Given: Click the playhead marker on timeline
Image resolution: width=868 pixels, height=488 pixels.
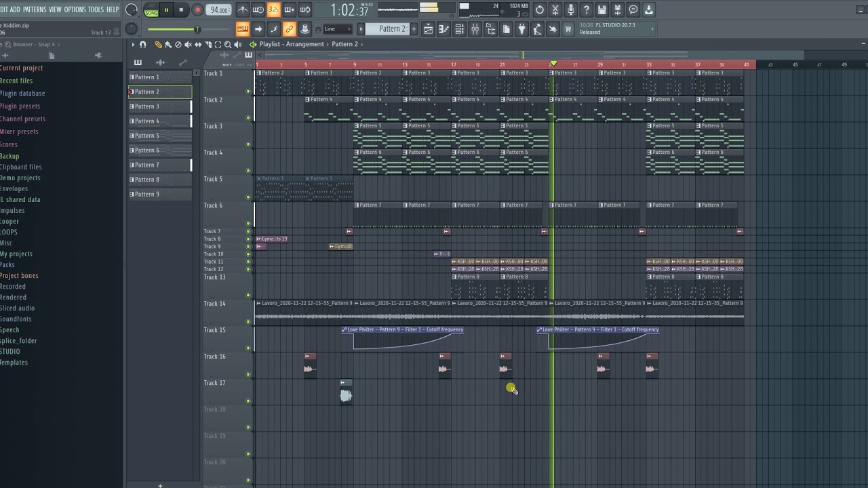Looking at the screenshot, I should coord(553,64).
